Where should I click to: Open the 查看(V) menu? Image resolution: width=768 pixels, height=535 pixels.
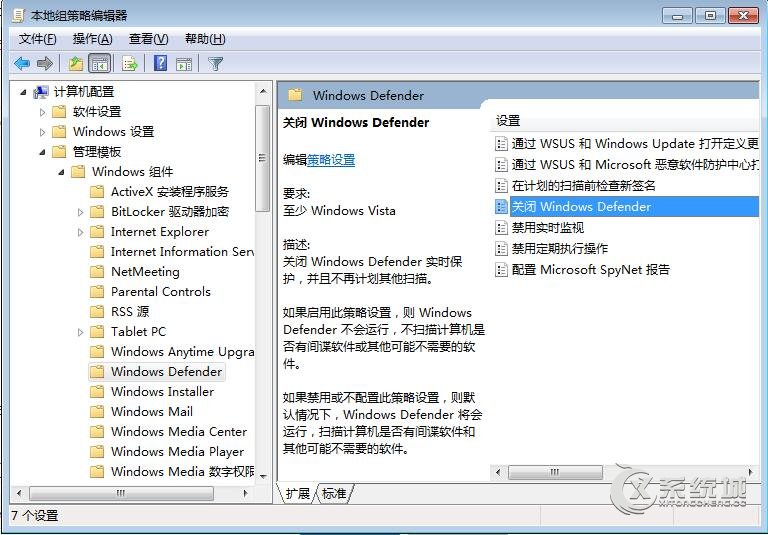click(x=148, y=39)
